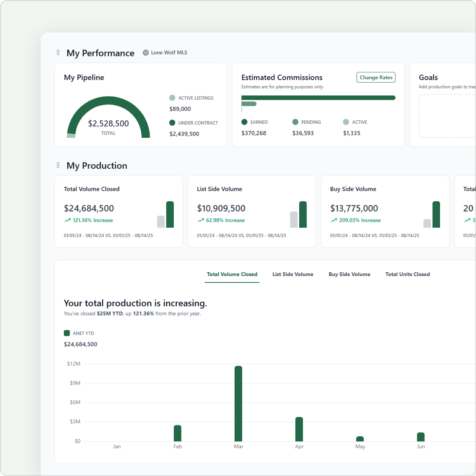Grab the My Production drag handle icon
This screenshot has width=476, height=476.
58,165
